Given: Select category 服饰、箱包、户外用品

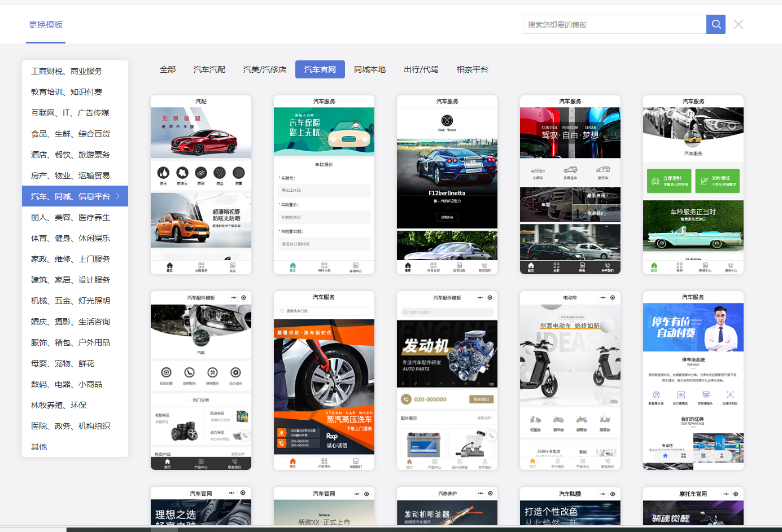Looking at the screenshot, I should point(75,342).
